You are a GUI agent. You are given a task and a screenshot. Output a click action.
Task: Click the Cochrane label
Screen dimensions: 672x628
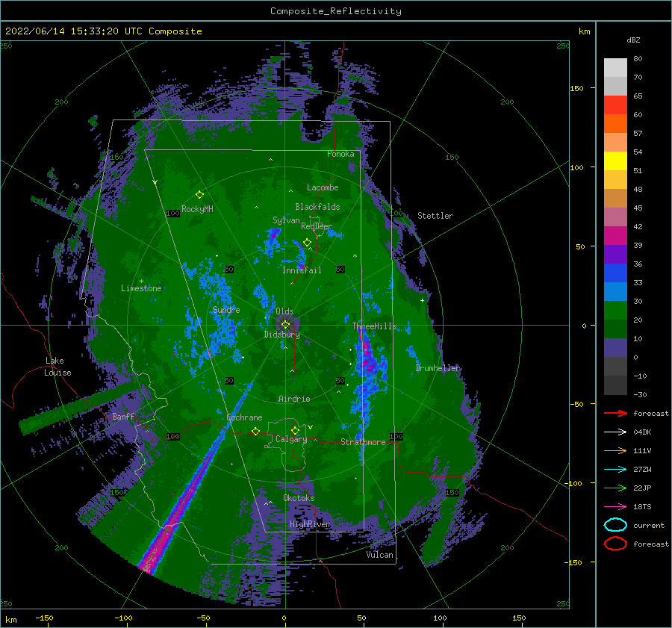coord(244,417)
